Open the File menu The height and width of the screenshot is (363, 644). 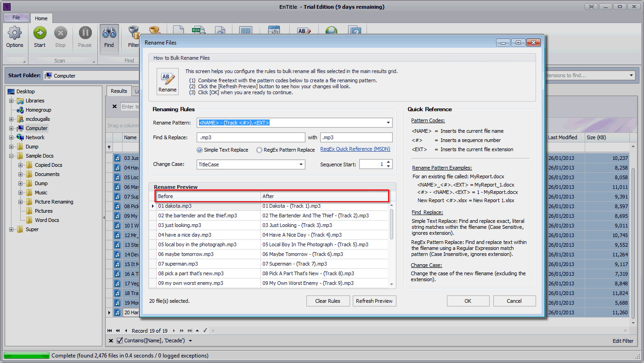click(x=16, y=17)
